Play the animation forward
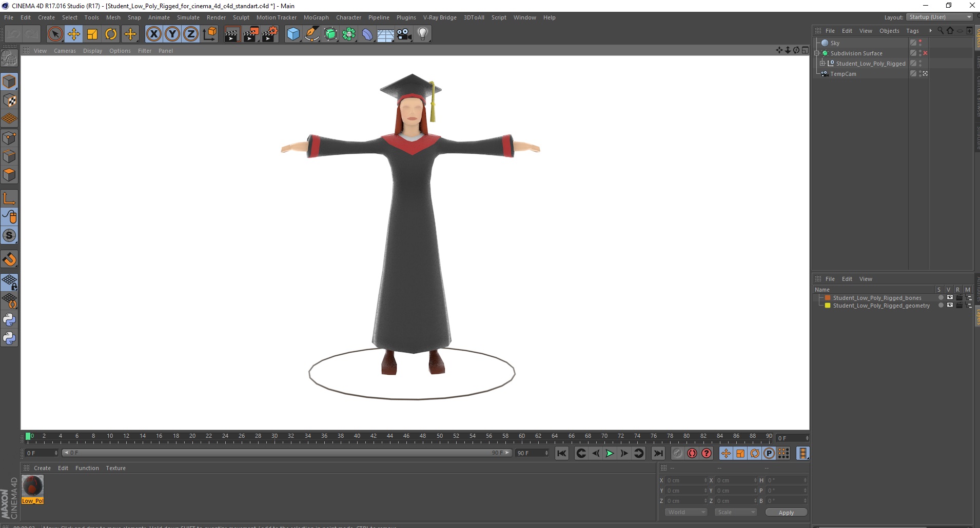 (610, 453)
